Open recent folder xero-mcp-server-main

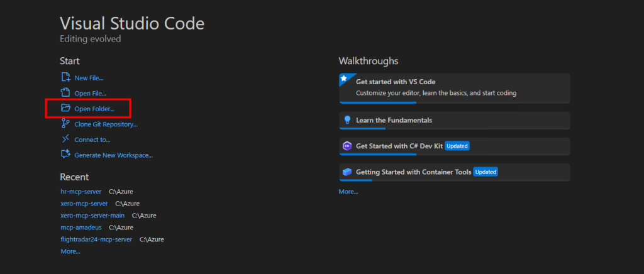[x=92, y=216]
